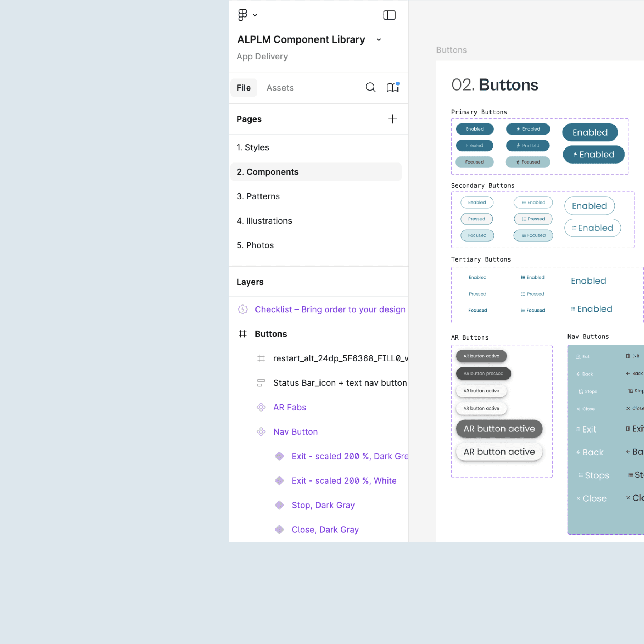This screenshot has width=644, height=644.
Task: Click the restart_alt frame icon
Action: click(261, 358)
